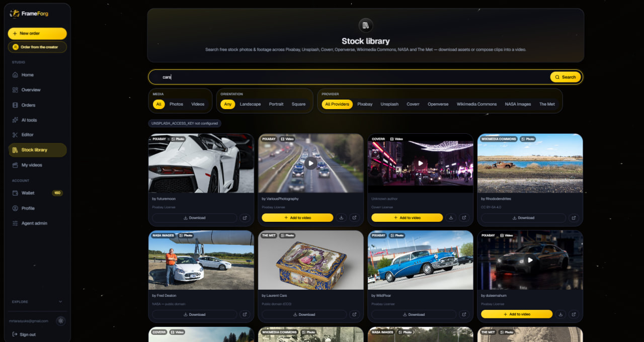Open WildPixar photo external link icon

click(464, 314)
